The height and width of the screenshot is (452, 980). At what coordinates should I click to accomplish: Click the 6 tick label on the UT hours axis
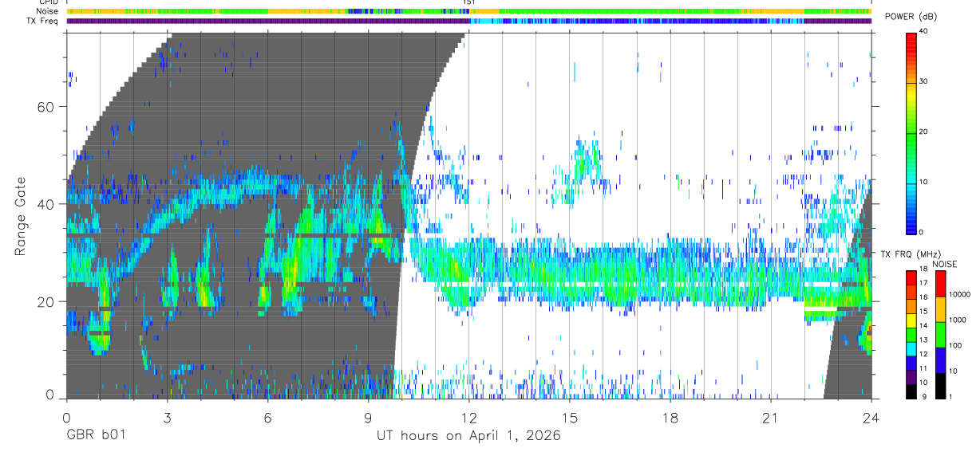[267, 417]
